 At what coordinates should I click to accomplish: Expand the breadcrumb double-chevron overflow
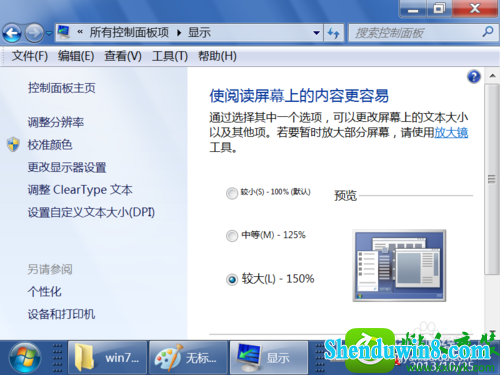[x=80, y=32]
